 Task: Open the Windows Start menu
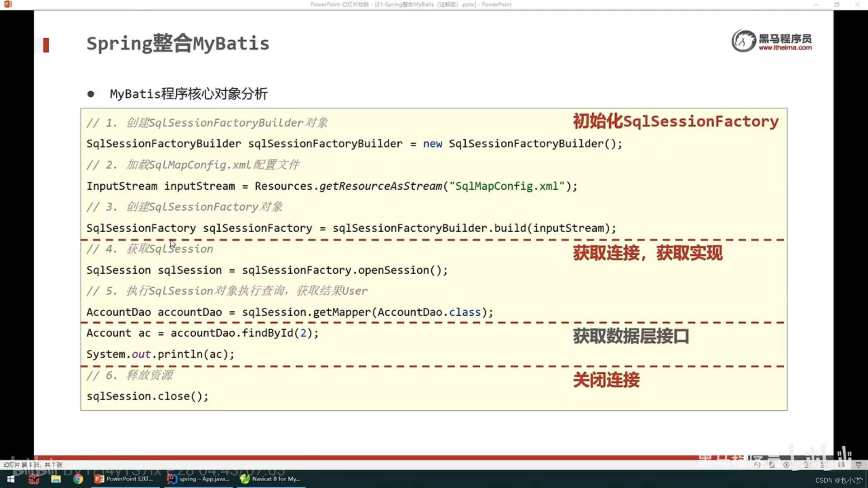click(x=11, y=479)
